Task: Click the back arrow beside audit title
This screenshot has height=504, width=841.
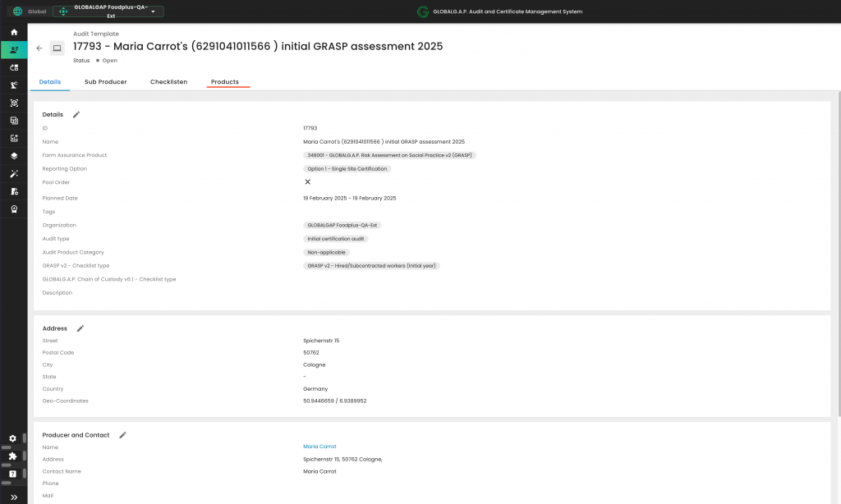Action: (39, 48)
